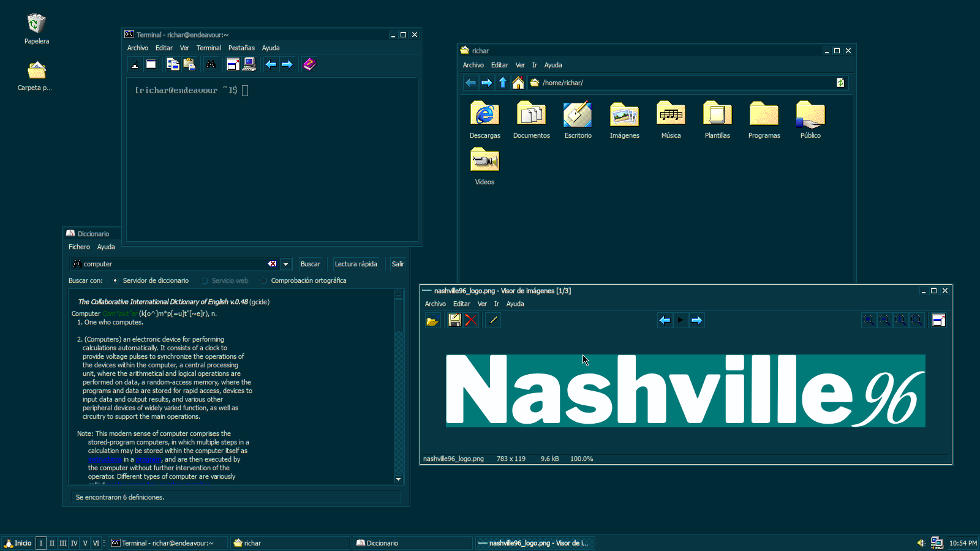Click the Inicio start button
980x551 pixels.
click(x=17, y=543)
